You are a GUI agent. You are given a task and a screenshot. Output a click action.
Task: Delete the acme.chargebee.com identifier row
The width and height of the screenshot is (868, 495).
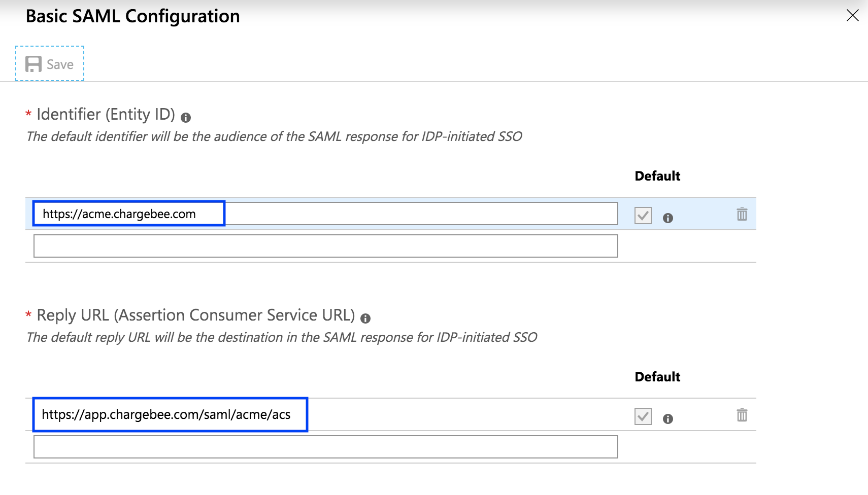pyautogui.click(x=742, y=214)
